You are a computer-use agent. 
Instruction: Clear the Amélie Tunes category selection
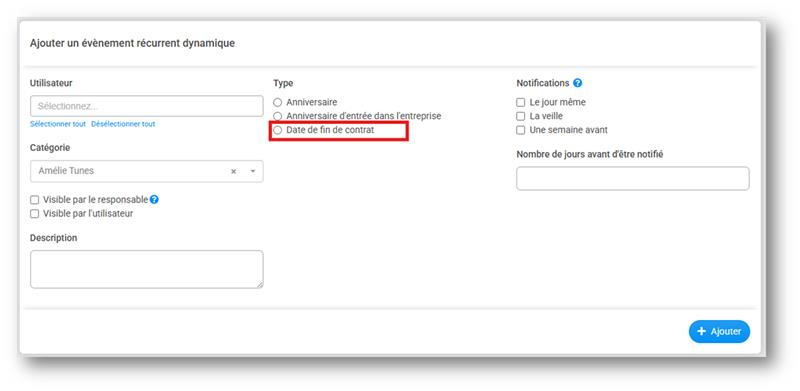[234, 172]
